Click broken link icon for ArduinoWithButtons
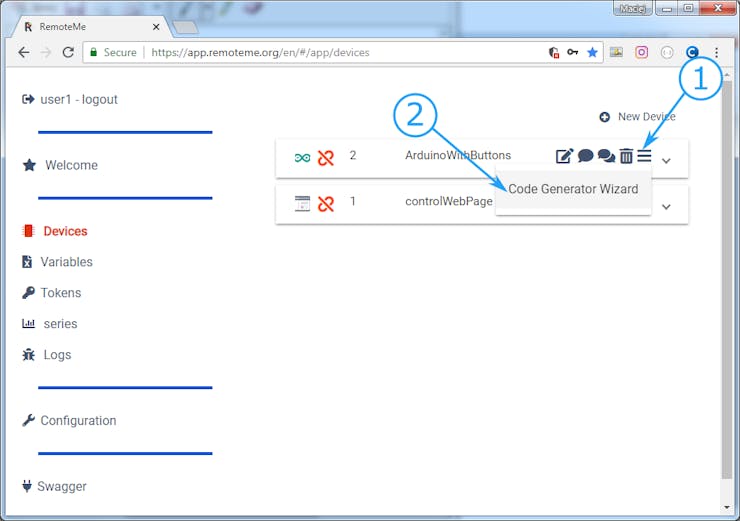This screenshot has width=740, height=521. tap(326, 158)
